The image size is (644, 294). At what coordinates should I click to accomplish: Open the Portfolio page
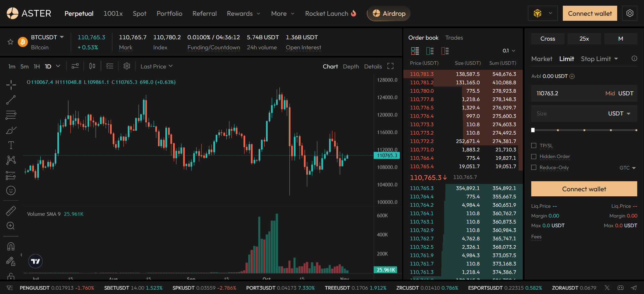(169, 13)
